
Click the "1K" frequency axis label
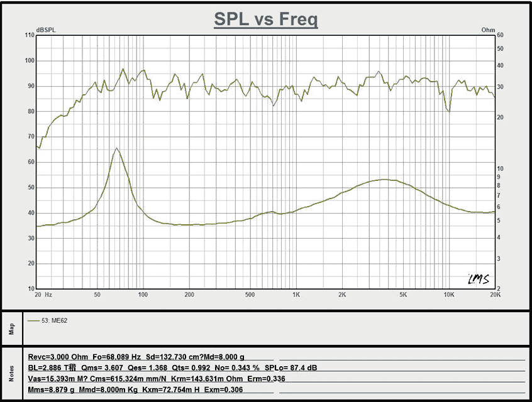(296, 295)
